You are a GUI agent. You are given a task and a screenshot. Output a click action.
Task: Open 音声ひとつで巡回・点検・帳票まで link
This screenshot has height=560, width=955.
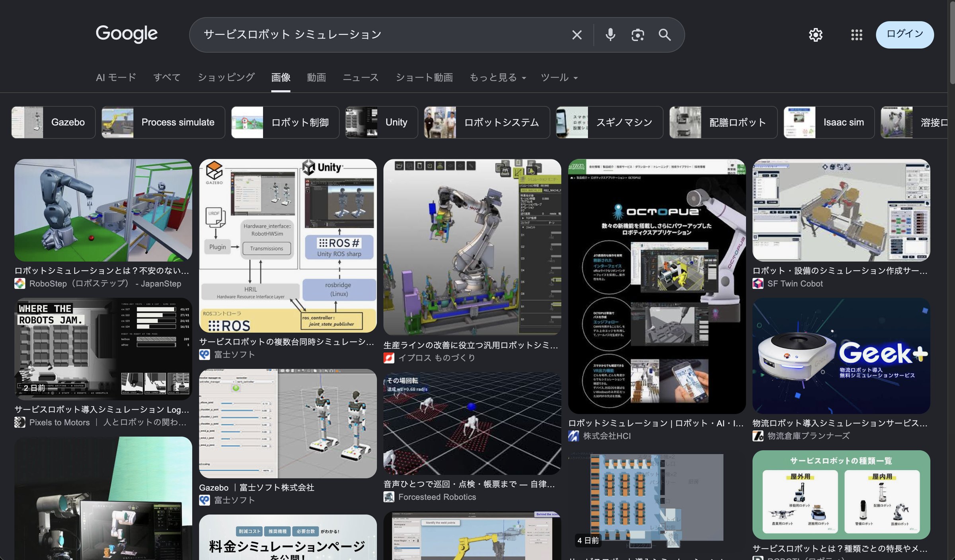[469, 484]
